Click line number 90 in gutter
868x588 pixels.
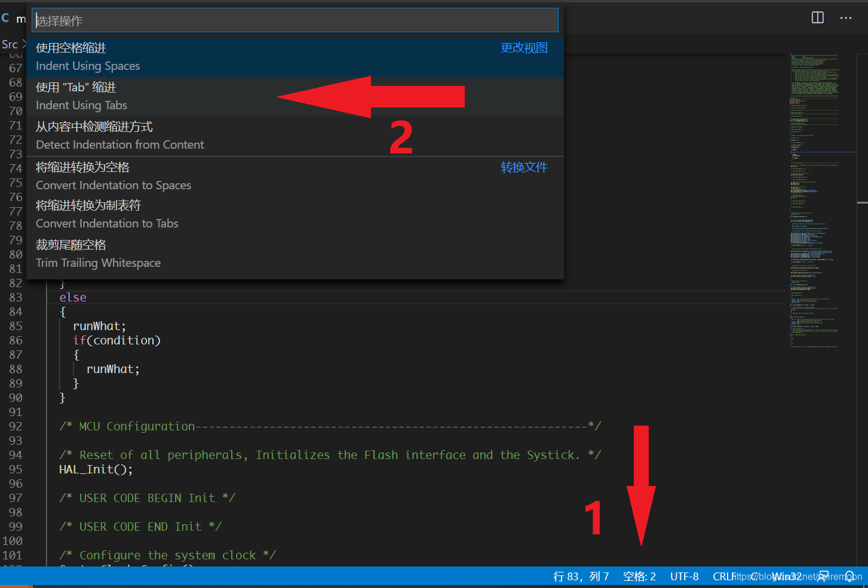point(16,398)
